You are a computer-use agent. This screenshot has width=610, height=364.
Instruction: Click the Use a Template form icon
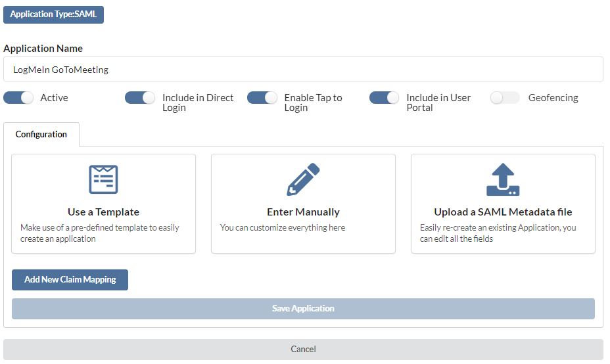coord(103,179)
